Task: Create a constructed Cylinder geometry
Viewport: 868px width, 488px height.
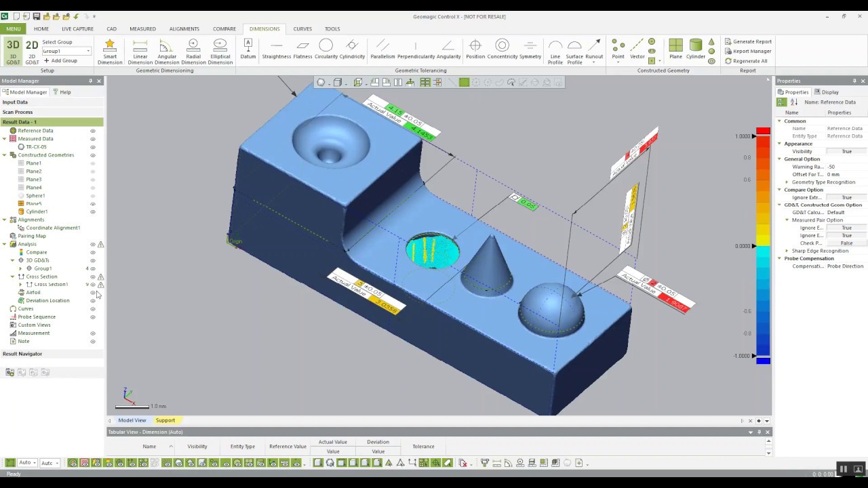Action: point(696,49)
